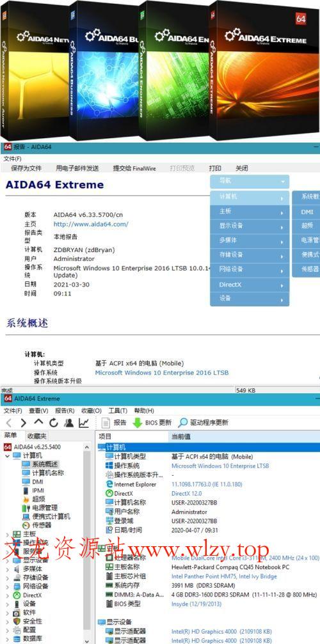Click the 项目 column header
Image resolution: width=320 pixels, height=644 pixels.
tap(132, 437)
